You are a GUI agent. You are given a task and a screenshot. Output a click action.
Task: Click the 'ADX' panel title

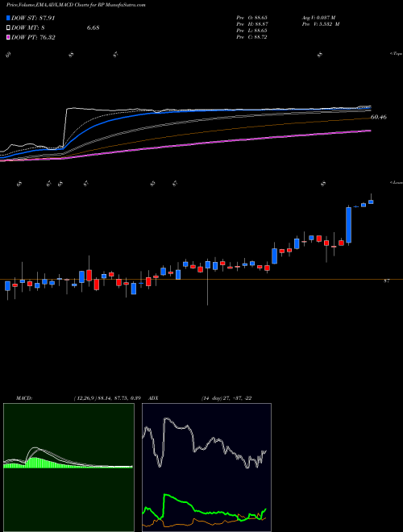coord(153,398)
